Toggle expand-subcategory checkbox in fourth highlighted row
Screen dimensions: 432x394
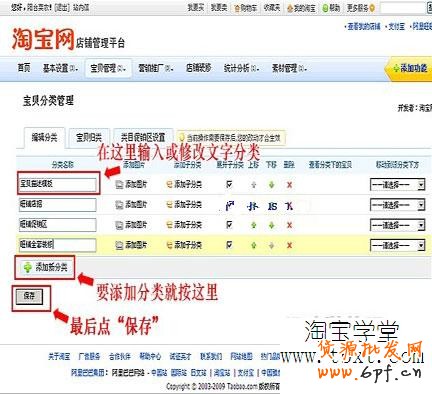coord(229,245)
